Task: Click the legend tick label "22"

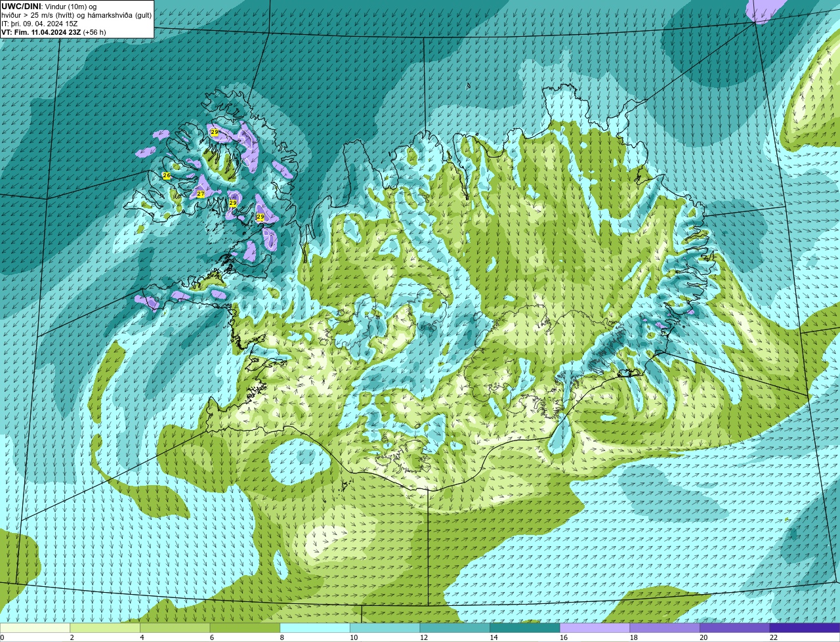Action: (x=774, y=637)
